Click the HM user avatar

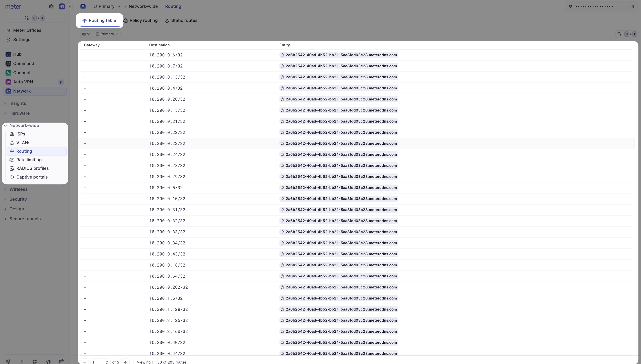tap(62, 6)
